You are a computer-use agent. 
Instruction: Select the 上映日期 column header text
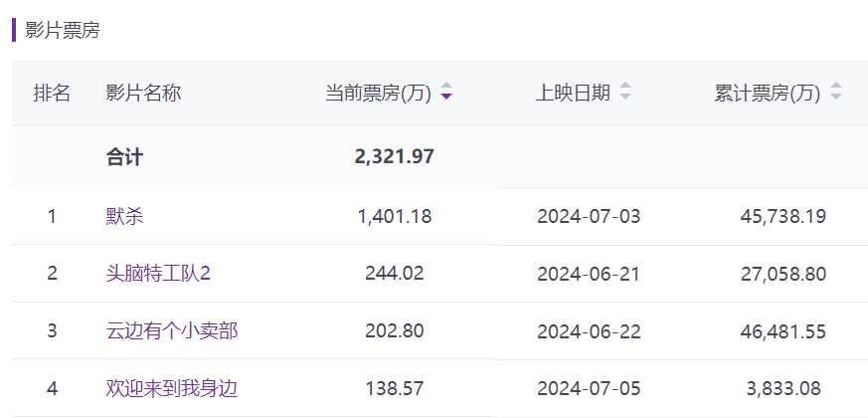(x=573, y=93)
